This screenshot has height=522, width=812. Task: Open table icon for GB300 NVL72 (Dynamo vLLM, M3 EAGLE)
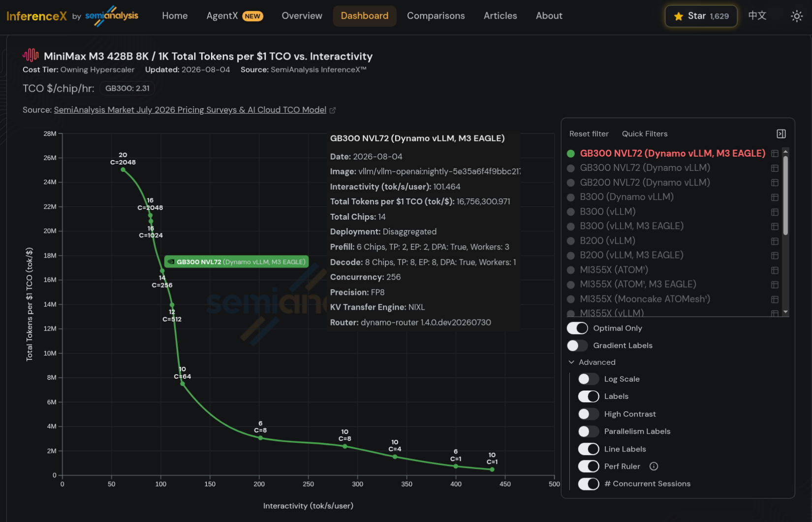click(x=775, y=154)
